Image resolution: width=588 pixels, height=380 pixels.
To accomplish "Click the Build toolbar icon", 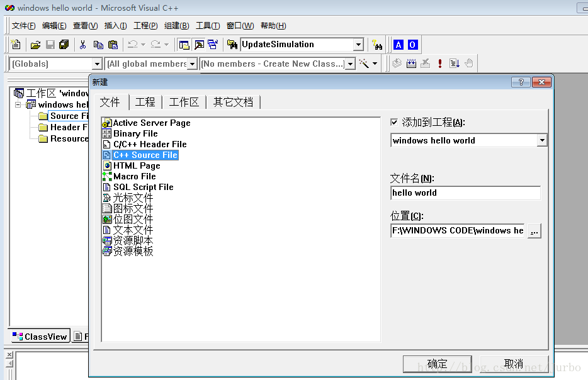I will click(411, 64).
